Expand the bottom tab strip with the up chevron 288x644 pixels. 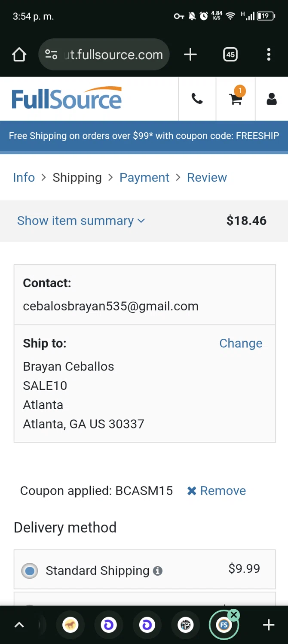(x=19, y=625)
